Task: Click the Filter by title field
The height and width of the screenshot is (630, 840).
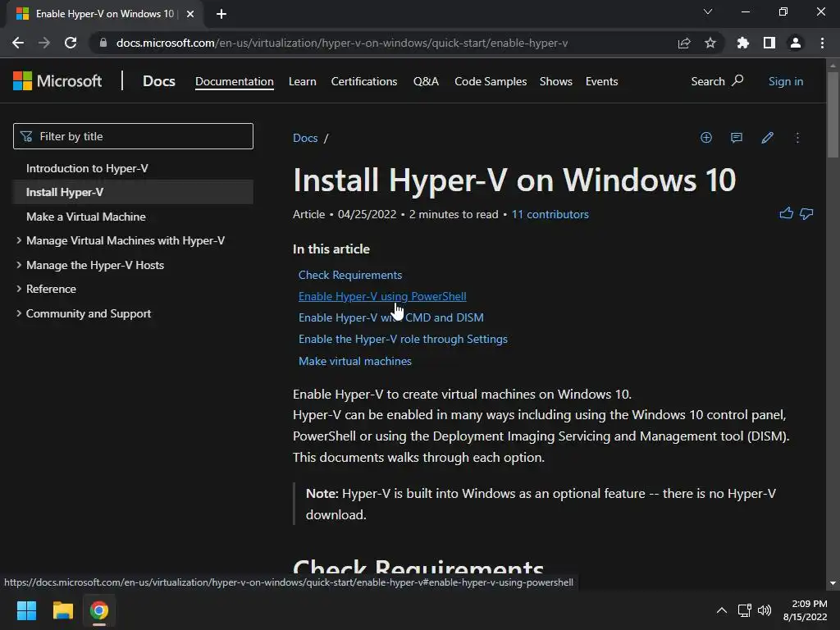Action: [133, 136]
